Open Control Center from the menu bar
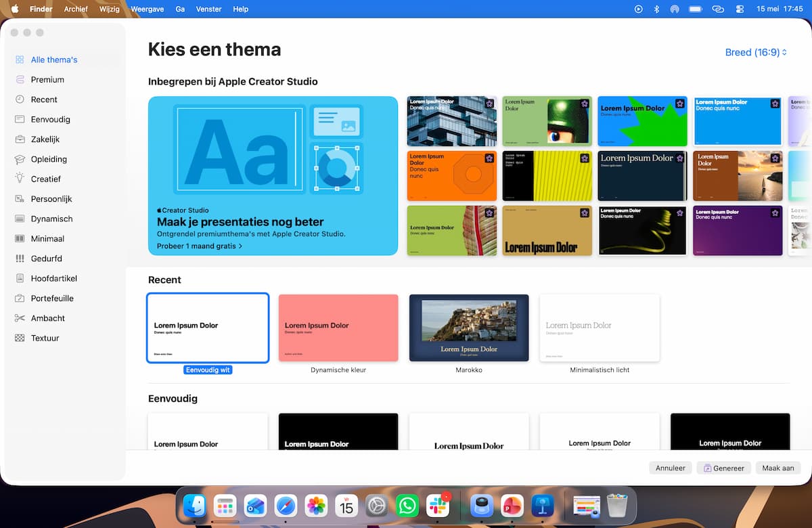Viewport: 812px width, 528px height. 739,9
